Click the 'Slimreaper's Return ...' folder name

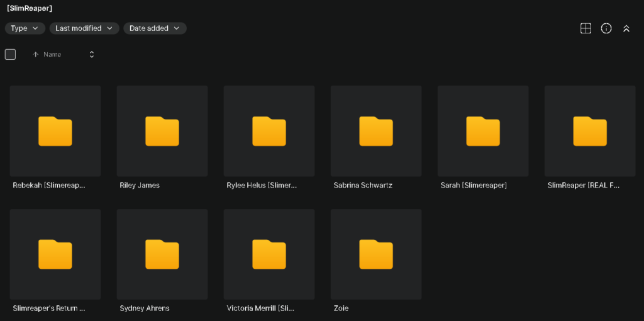click(x=49, y=308)
